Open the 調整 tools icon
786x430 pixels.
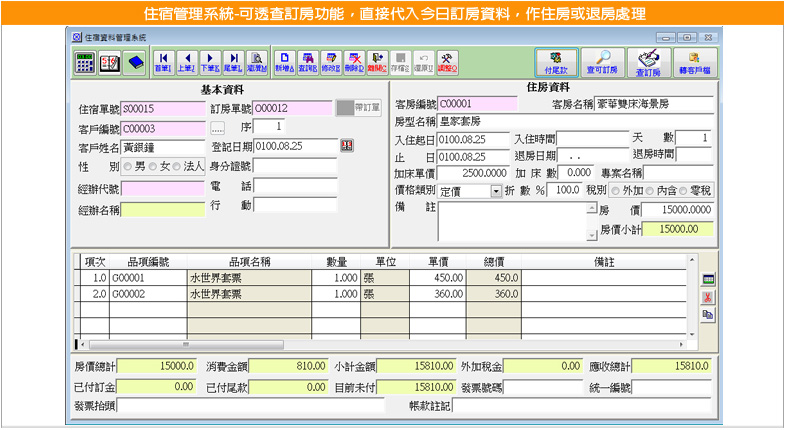click(448, 62)
